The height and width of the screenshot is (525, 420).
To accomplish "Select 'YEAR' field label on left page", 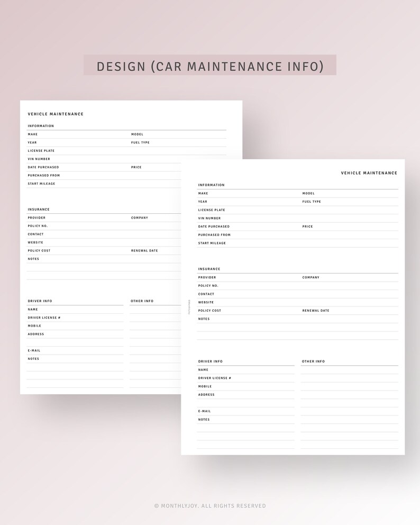I will [32, 142].
